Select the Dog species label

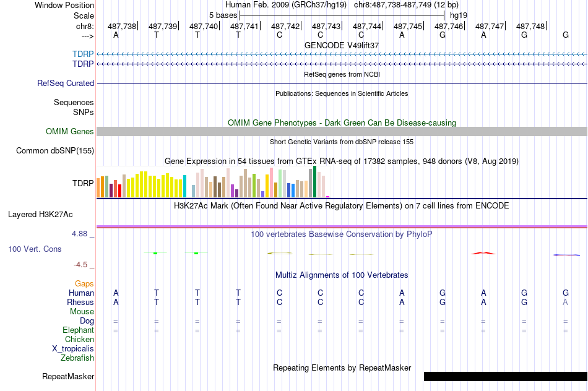pos(87,321)
